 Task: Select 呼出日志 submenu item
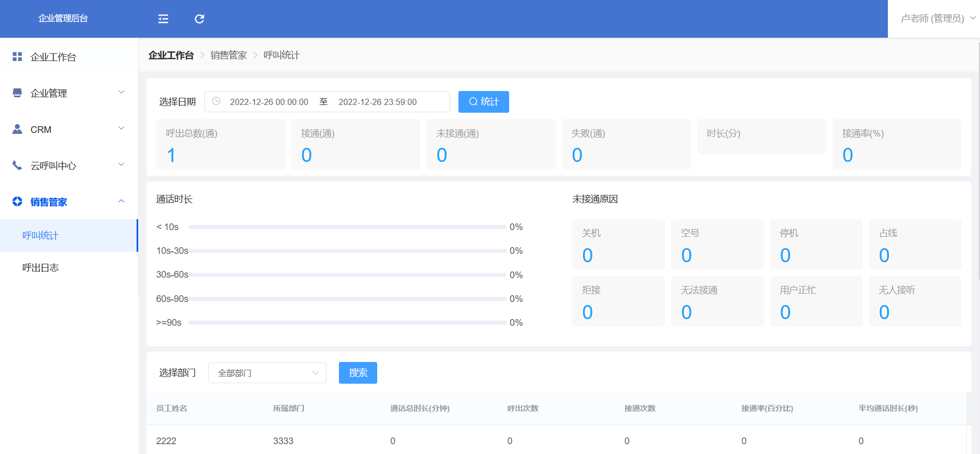tap(69, 267)
